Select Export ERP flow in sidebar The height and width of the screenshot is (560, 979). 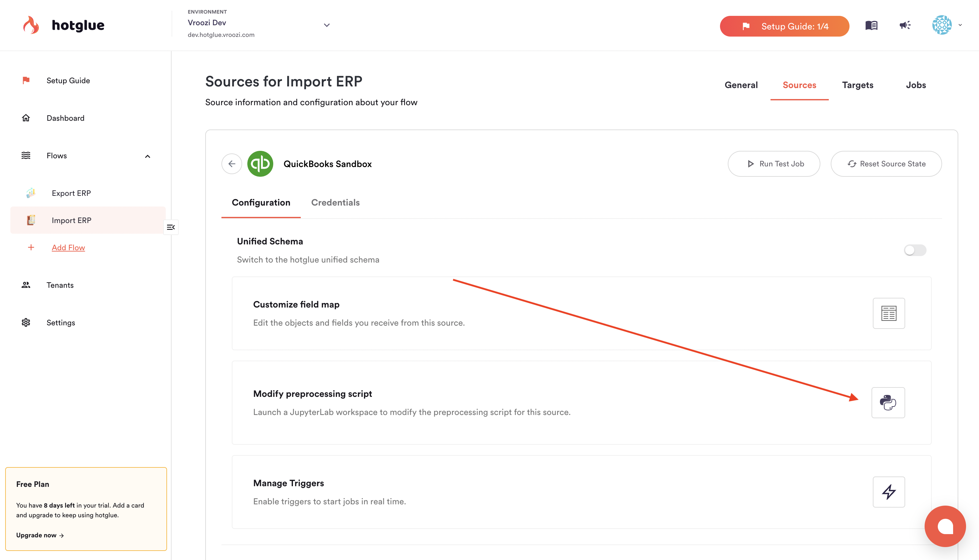tap(71, 193)
